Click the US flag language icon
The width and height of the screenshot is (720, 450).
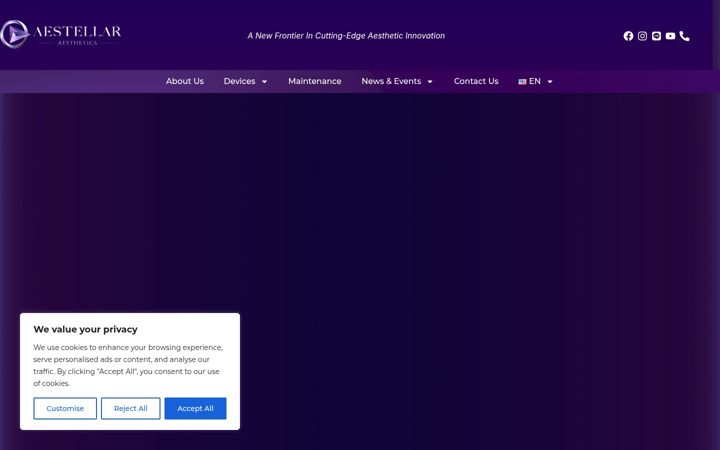pyautogui.click(x=522, y=82)
